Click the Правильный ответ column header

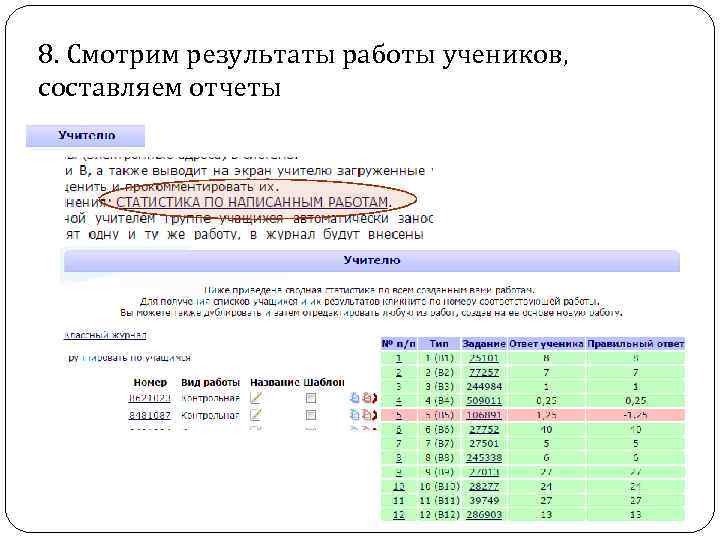click(x=636, y=344)
